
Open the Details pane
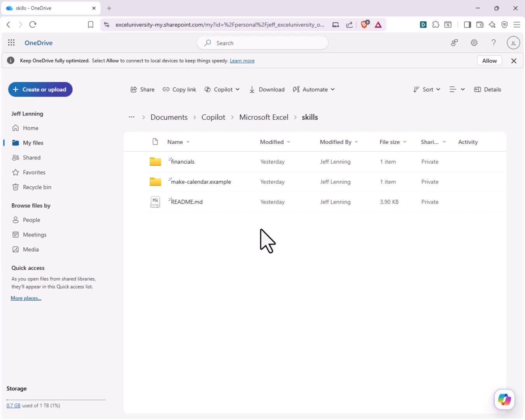point(488,89)
